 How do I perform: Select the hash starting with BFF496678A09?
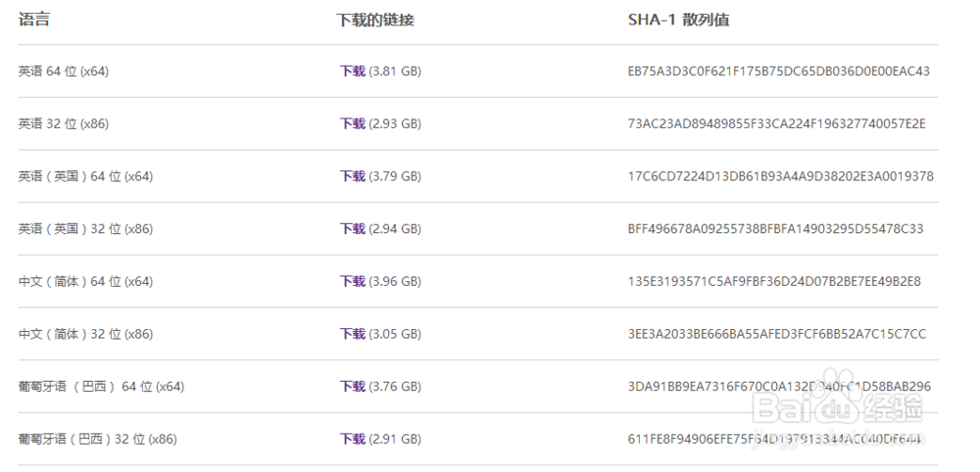[x=775, y=228]
